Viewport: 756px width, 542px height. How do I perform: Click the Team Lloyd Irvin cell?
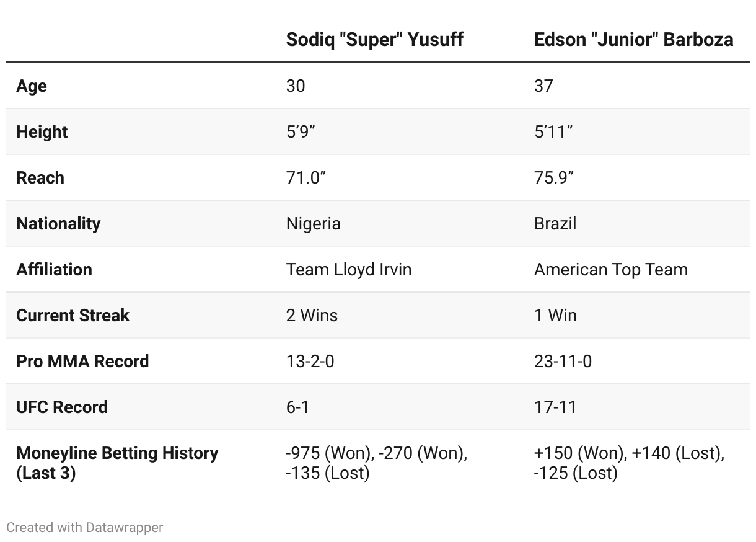coord(349,269)
